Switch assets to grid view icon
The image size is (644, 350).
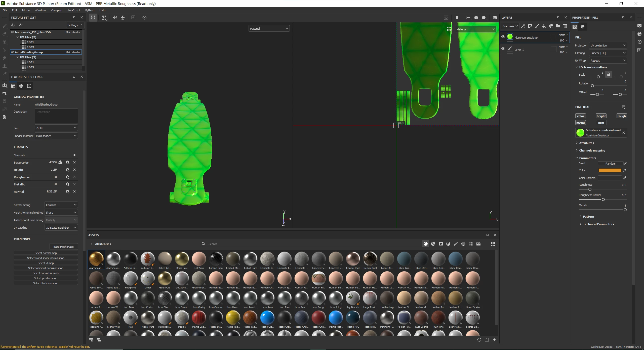493,244
